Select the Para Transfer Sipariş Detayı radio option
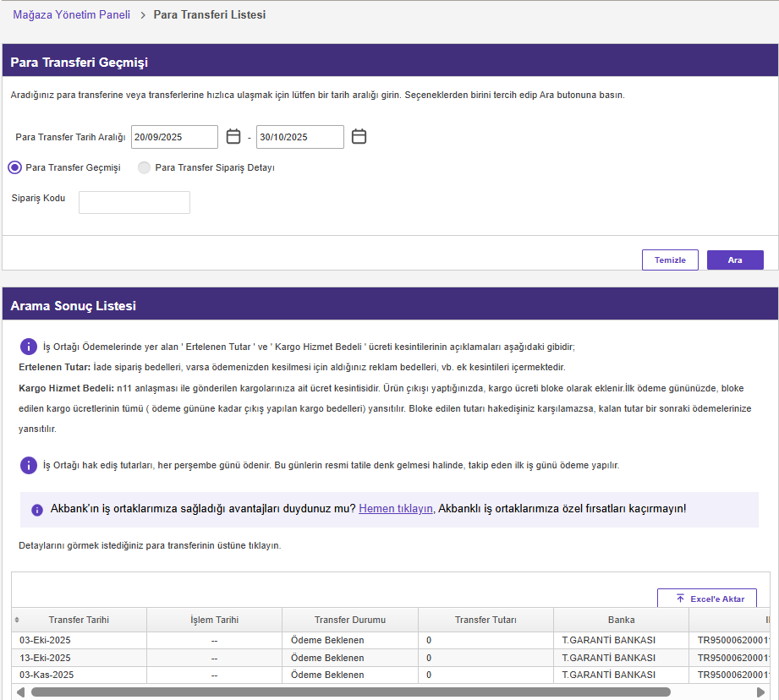 (144, 167)
